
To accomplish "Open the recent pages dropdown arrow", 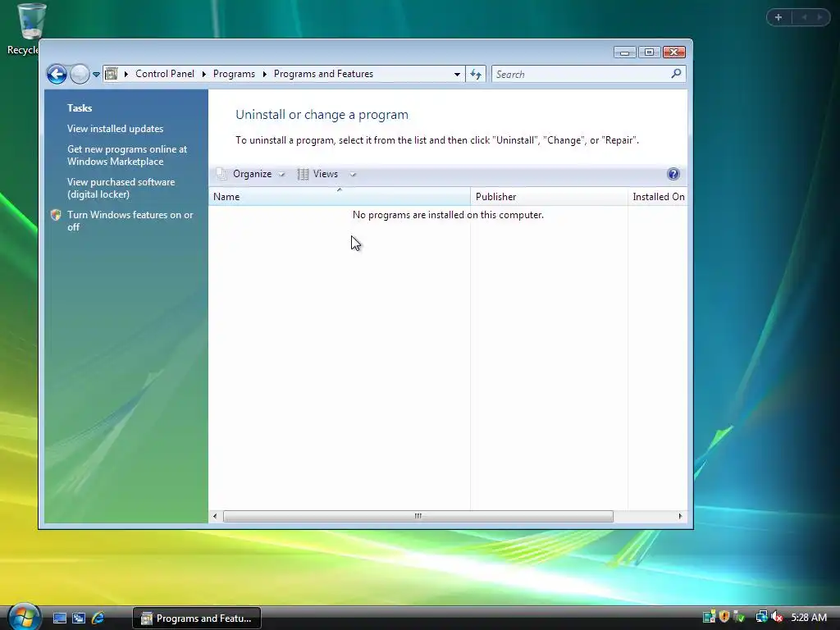I will [97, 75].
